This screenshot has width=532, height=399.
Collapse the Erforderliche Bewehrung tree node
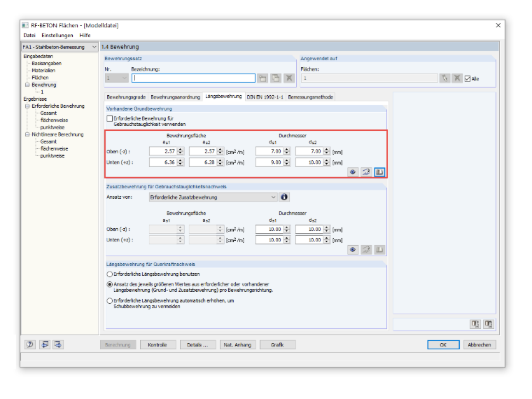coord(27,106)
